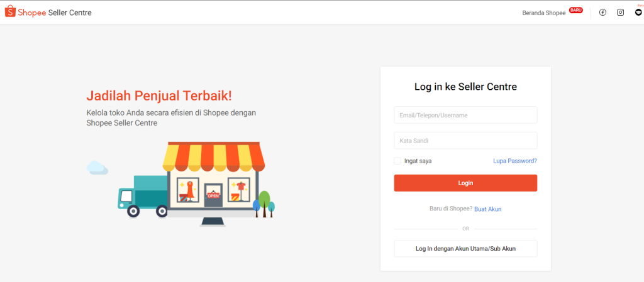Open the Lupa Password link

tap(515, 161)
